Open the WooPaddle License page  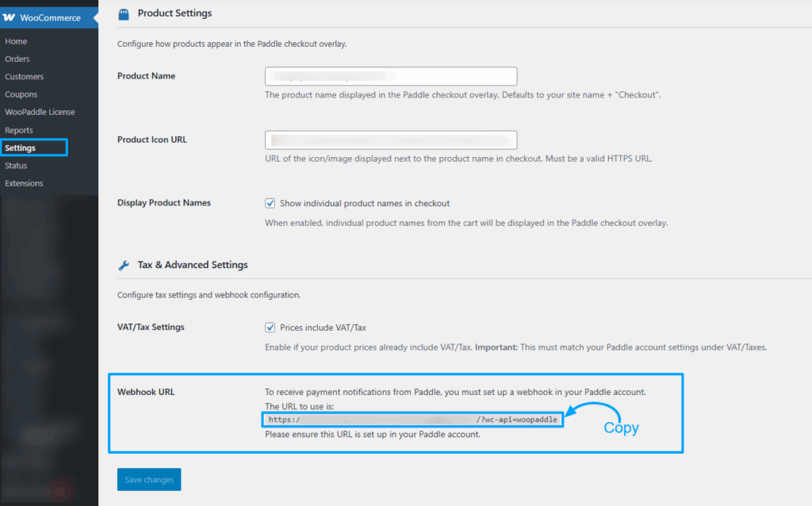(x=40, y=112)
